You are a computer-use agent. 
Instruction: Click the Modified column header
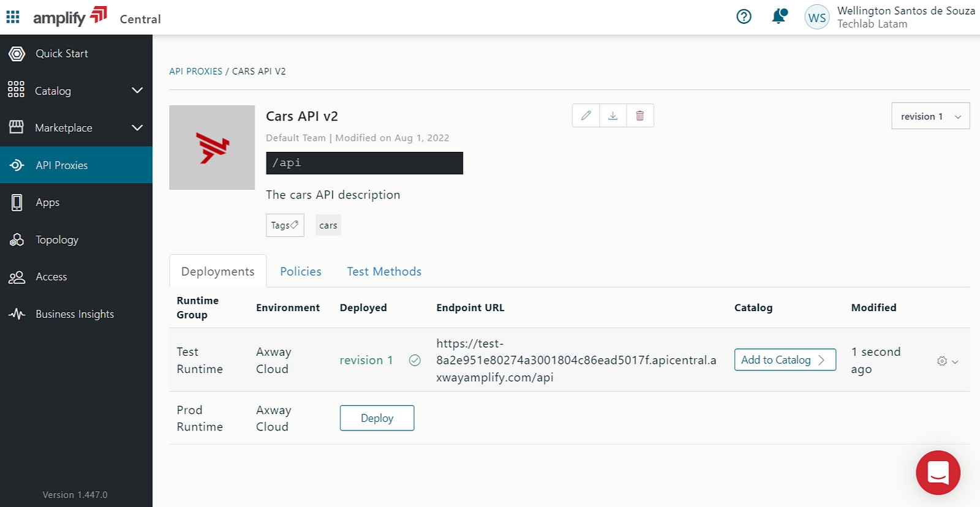[x=873, y=307]
